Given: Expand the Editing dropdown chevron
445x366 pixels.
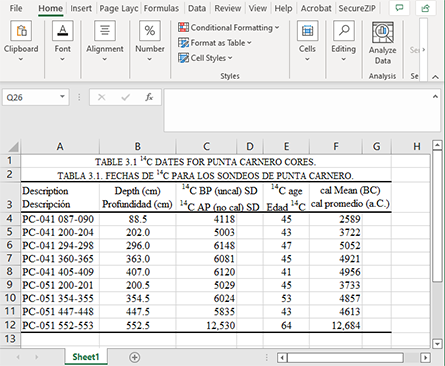Looking at the screenshot, I should (343, 59).
